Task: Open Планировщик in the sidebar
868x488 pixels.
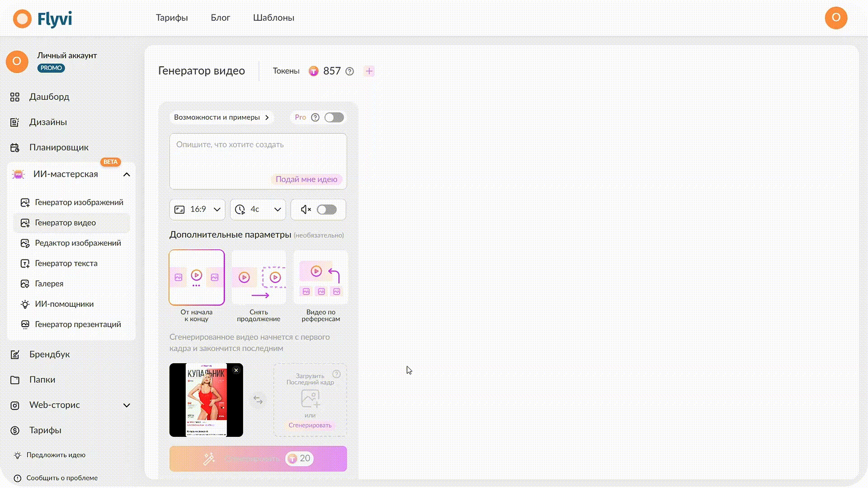Action: click(59, 147)
